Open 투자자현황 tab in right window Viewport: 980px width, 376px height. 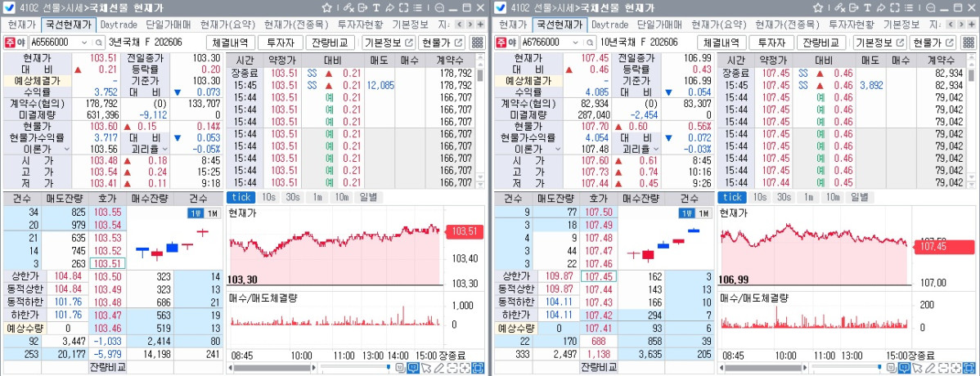pos(852,25)
